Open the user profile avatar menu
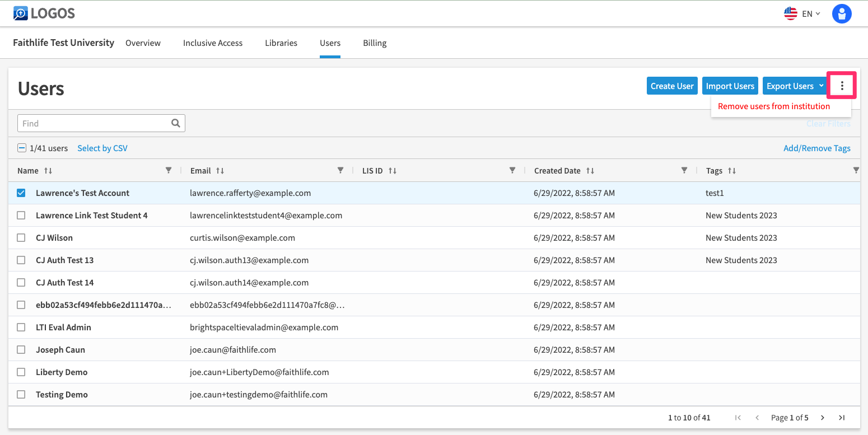 coord(842,13)
